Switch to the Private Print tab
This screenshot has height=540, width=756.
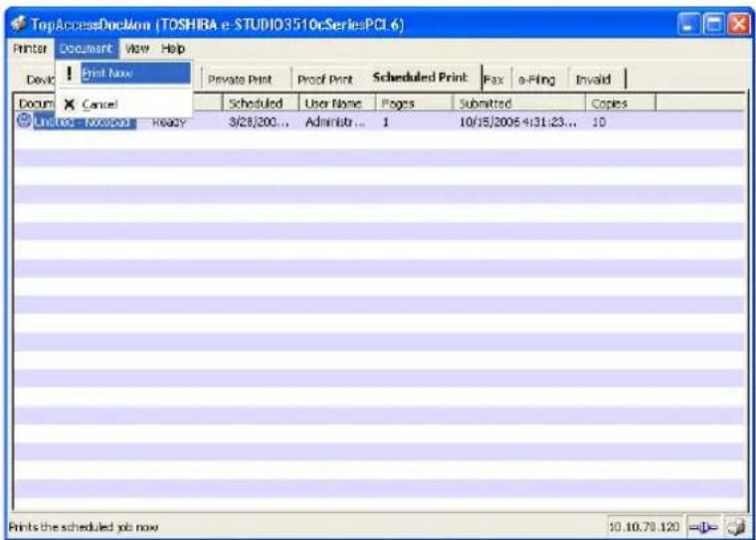[x=240, y=80]
